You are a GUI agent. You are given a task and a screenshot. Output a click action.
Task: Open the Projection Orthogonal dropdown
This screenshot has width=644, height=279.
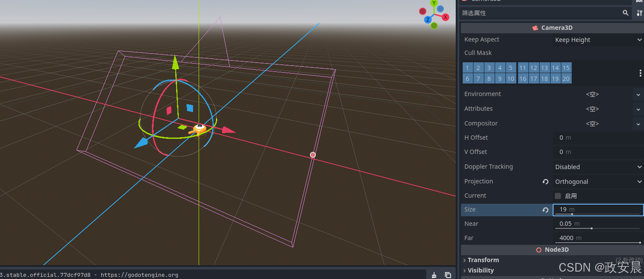point(598,182)
